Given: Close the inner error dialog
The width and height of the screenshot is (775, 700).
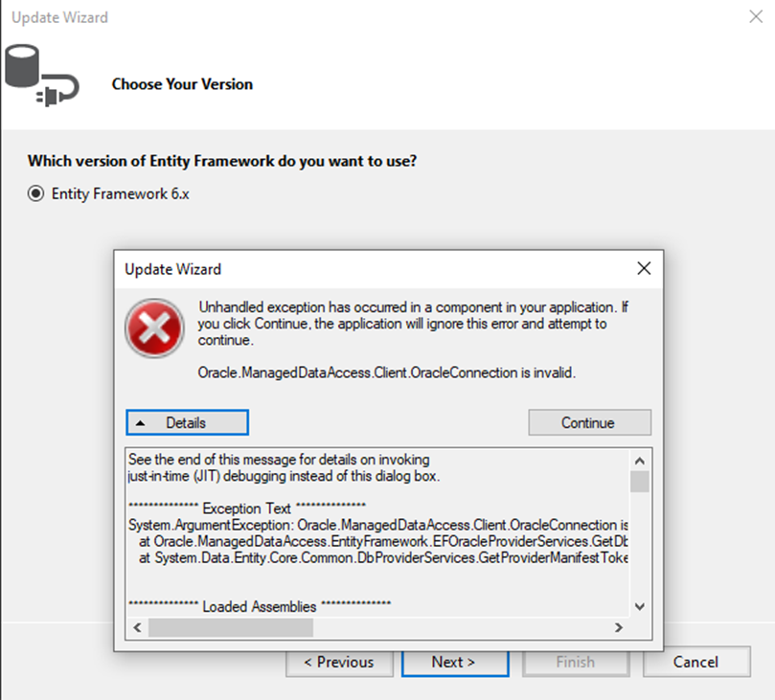Looking at the screenshot, I should (643, 268).
